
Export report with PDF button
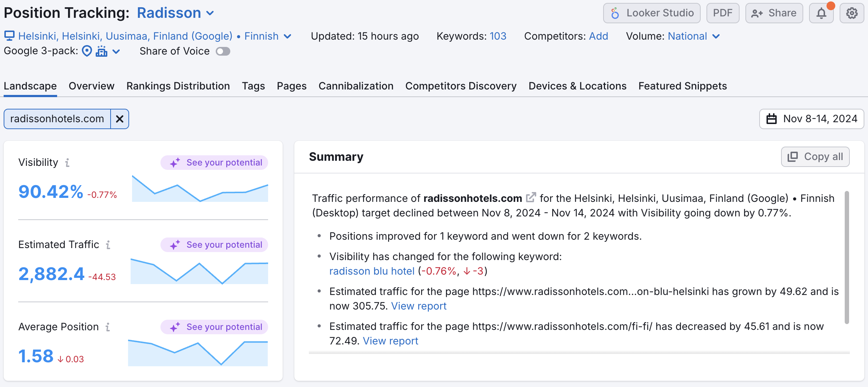tap(722, 13)
